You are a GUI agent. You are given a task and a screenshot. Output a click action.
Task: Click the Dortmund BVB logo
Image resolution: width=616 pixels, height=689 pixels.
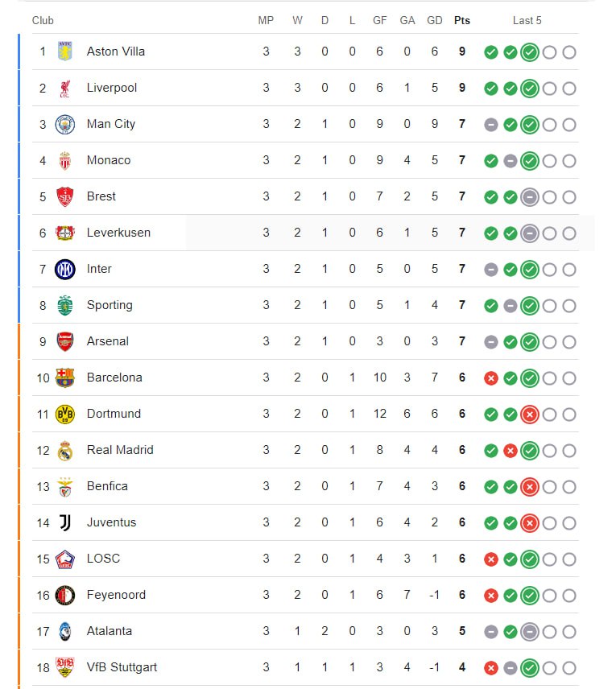click(x=65, y=414)
